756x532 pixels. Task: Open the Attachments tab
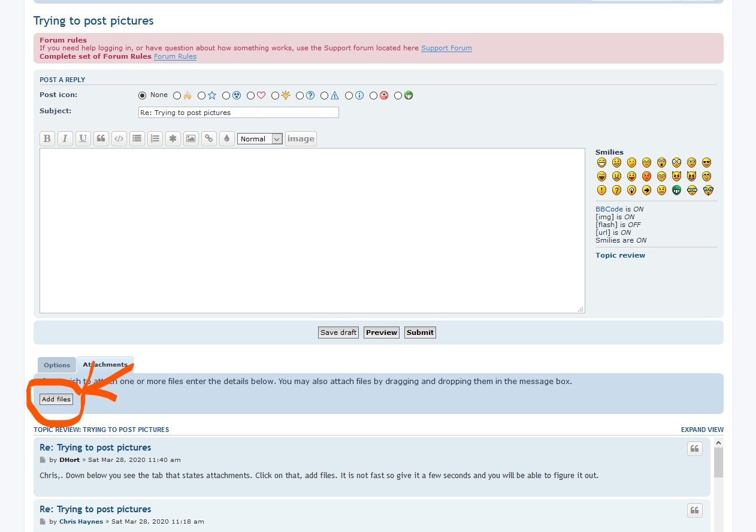coord(105,364)
